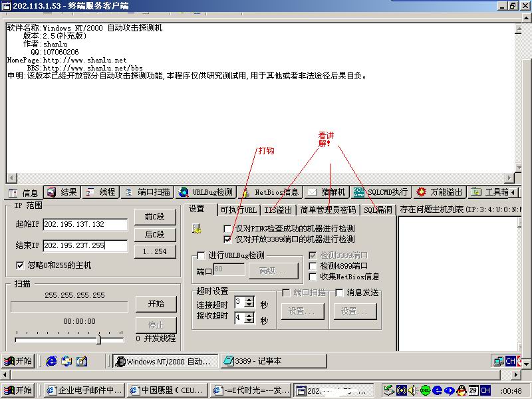Click Internet Explorer quick launch icon

point(51,361)
